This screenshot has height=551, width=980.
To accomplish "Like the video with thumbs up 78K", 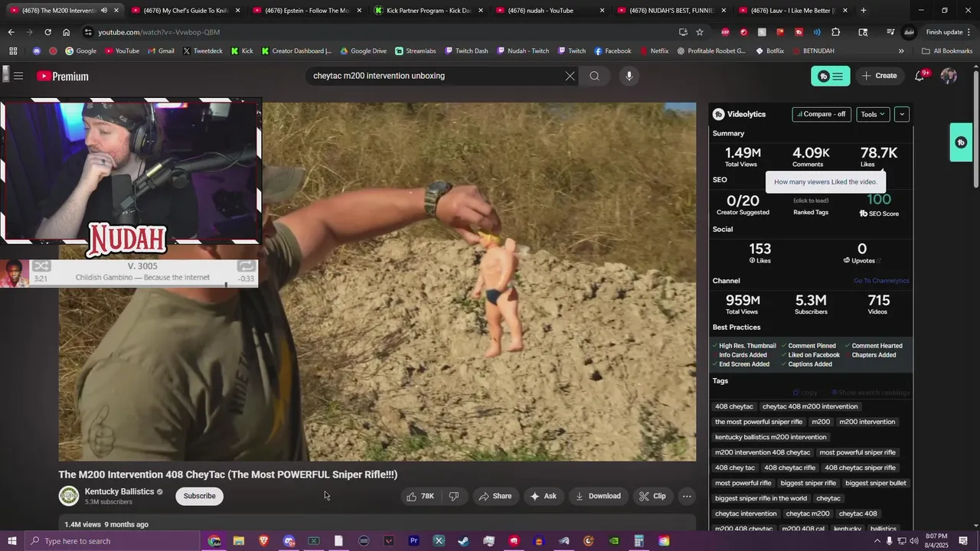I will (420, 496).
